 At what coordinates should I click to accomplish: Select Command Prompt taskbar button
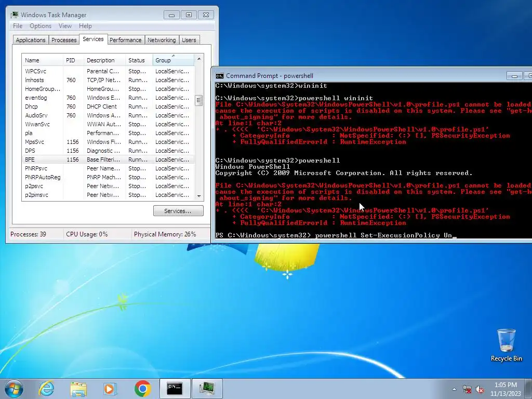(175, 389)
